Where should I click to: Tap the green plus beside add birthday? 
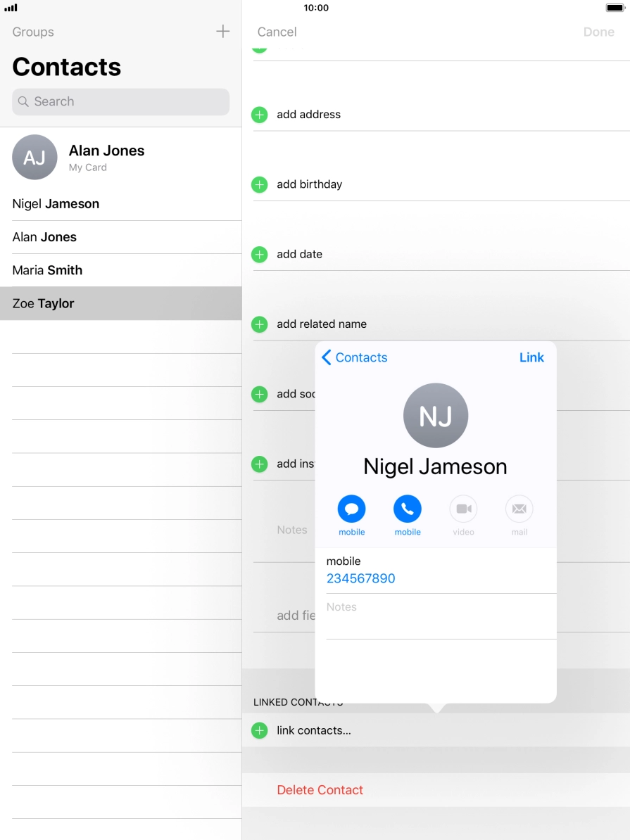260,184
